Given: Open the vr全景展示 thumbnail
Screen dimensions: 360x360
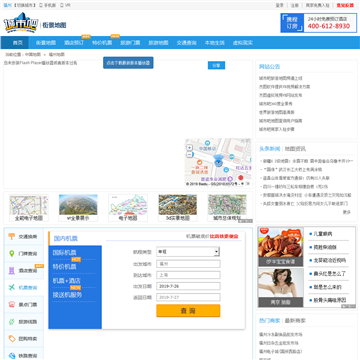Looking at the screenshot, I should tap(78, 208).
